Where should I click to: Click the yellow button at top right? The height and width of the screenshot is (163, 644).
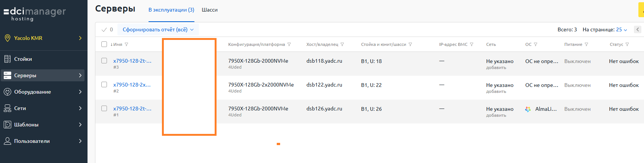[x=641, y=10]
